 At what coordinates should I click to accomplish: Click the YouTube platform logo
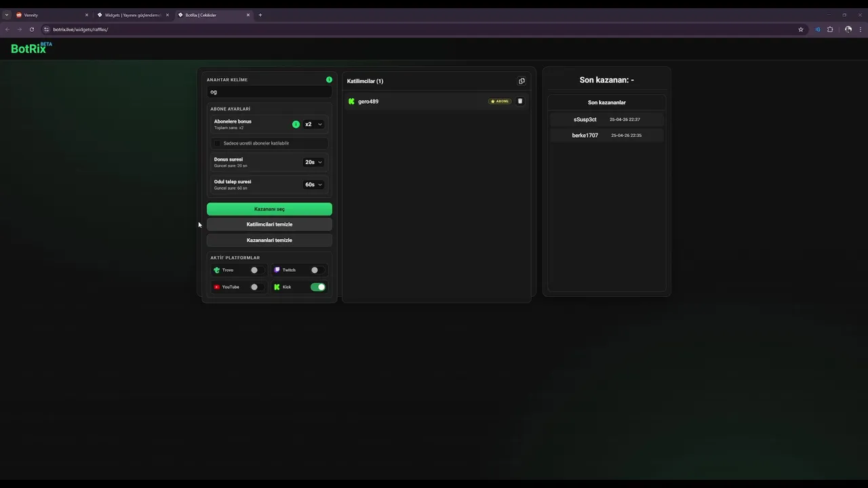(x=216, y=287)
